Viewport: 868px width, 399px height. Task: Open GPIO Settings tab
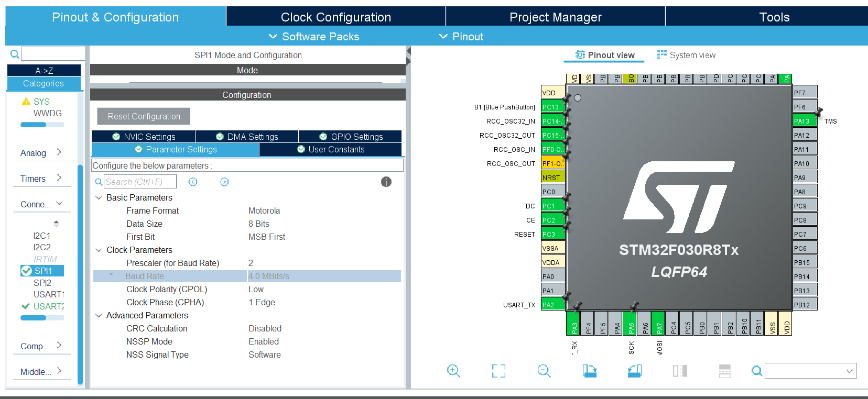351,137
